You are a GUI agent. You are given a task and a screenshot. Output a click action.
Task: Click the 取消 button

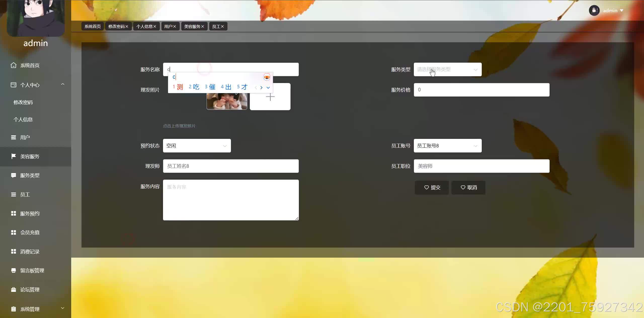click(468, 187)
